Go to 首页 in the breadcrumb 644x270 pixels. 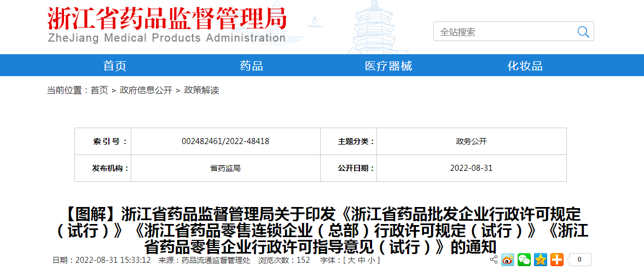[x=100, y=90]
